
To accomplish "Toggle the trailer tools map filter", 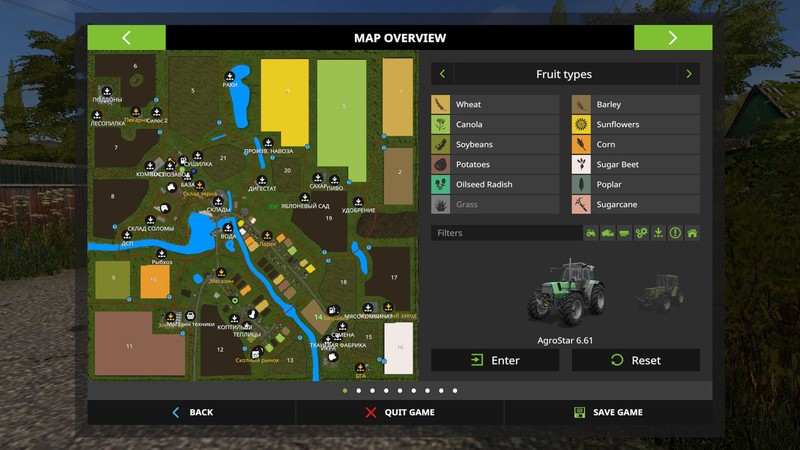I will 626,233.
